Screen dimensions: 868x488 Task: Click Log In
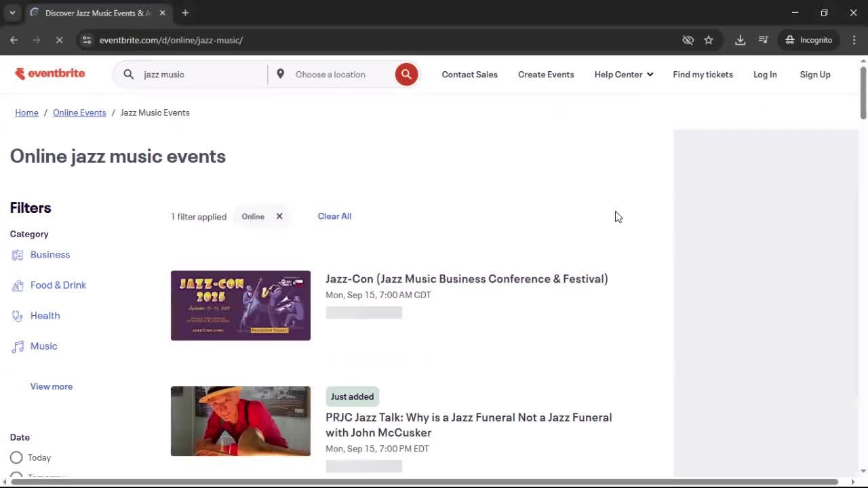[765, 75]
